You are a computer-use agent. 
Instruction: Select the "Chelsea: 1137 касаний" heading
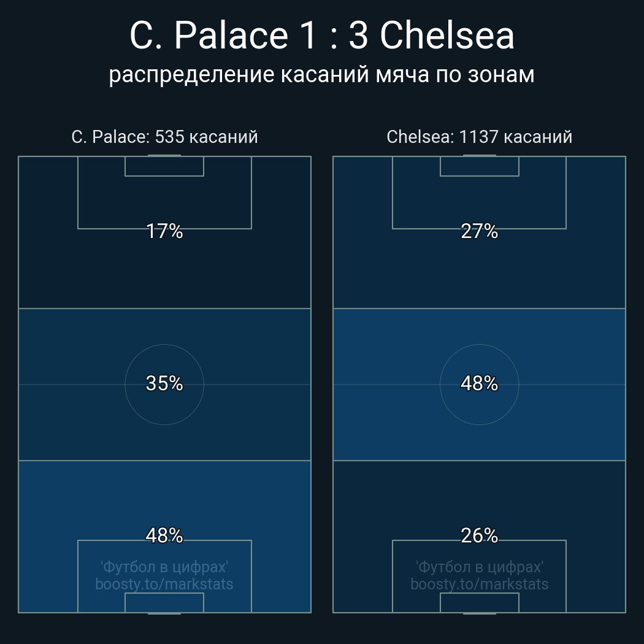tap(480, 137)
